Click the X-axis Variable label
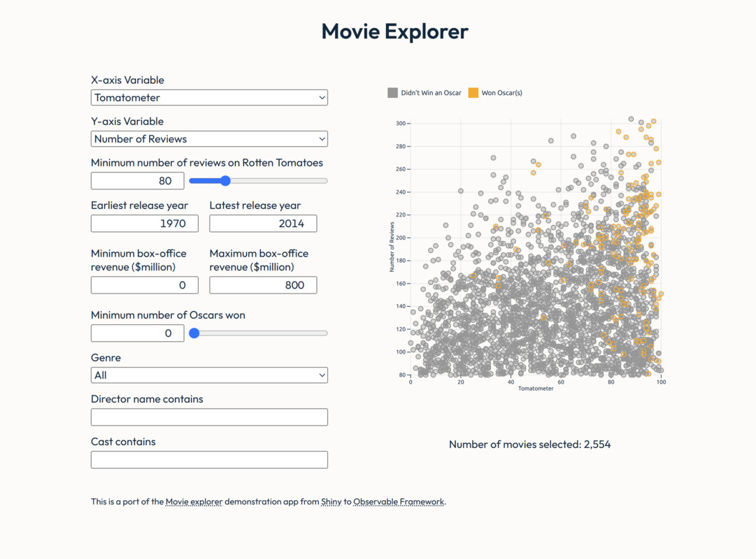 (x=127, y=80)
